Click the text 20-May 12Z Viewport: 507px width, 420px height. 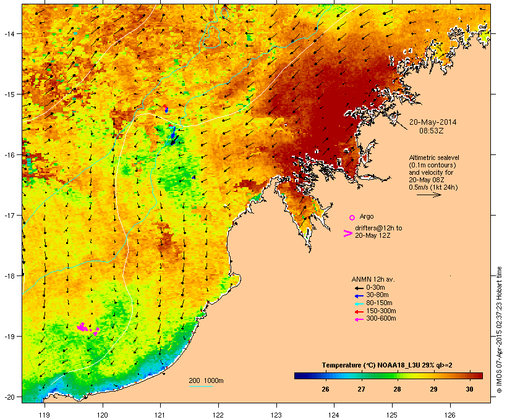point(372,235)
